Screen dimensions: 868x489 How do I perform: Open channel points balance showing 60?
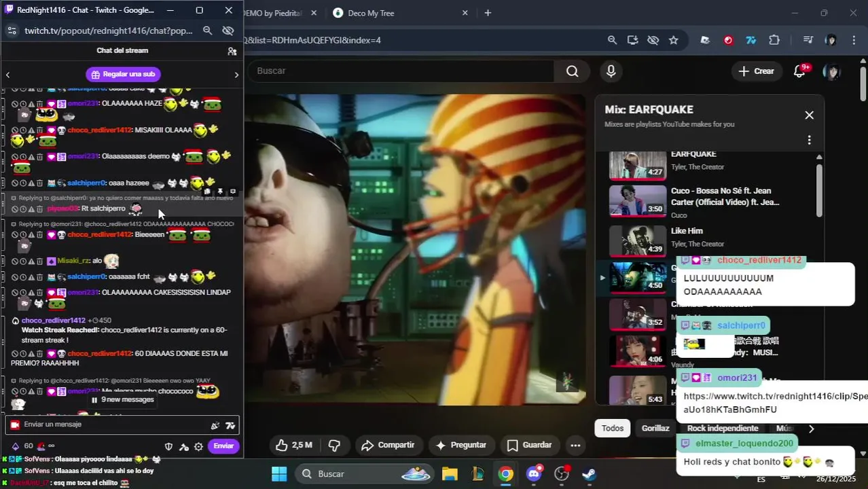click(22, 446)
